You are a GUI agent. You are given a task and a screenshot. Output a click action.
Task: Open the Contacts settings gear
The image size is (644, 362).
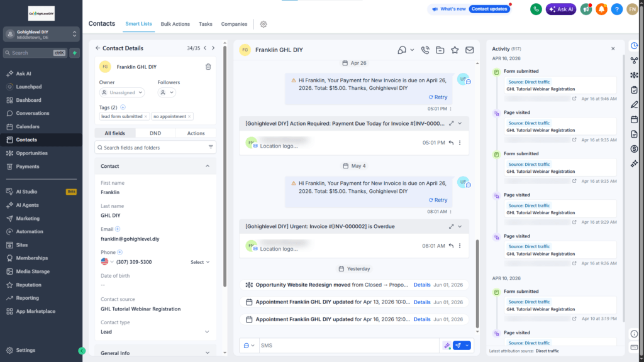click(x=264, y=25)
